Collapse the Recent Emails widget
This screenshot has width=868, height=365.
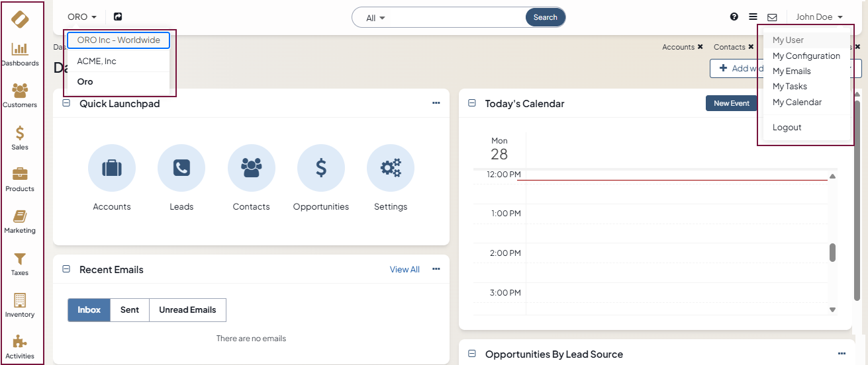[x=66, y=269]
